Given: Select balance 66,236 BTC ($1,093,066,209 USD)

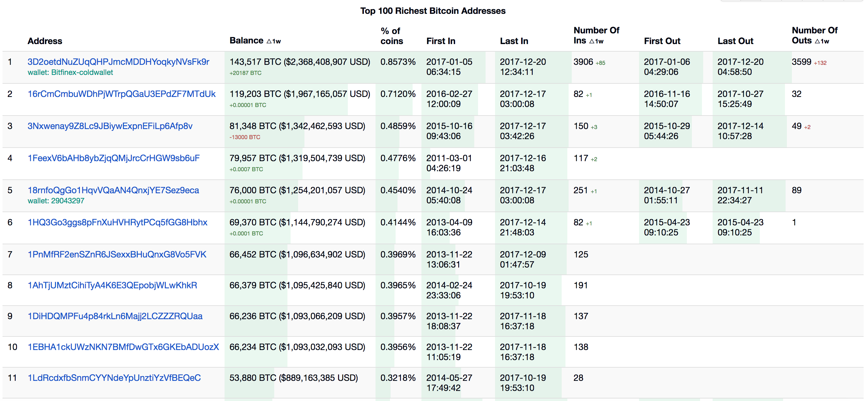Looking at the screenshot, I should [x=297, y=316].
